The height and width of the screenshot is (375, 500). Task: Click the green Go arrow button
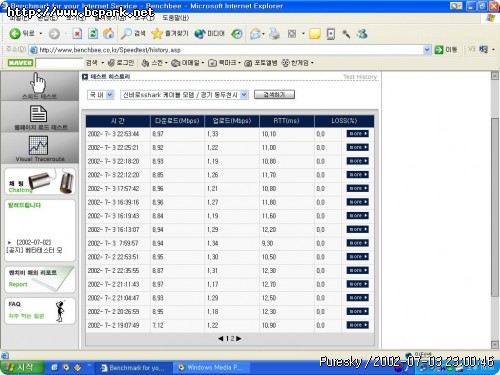(439, 50)
